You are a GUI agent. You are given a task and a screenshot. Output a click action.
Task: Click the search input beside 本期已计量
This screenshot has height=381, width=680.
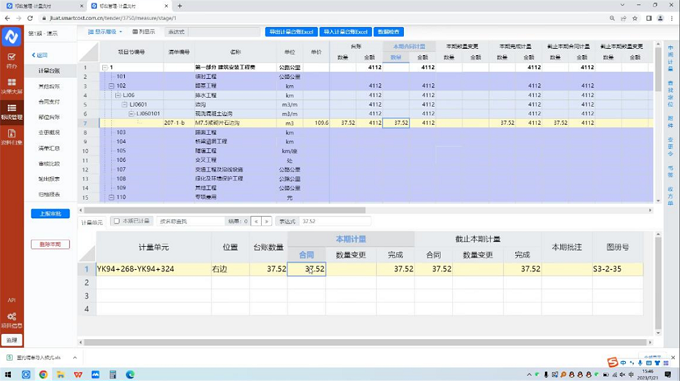click(190, 221)
